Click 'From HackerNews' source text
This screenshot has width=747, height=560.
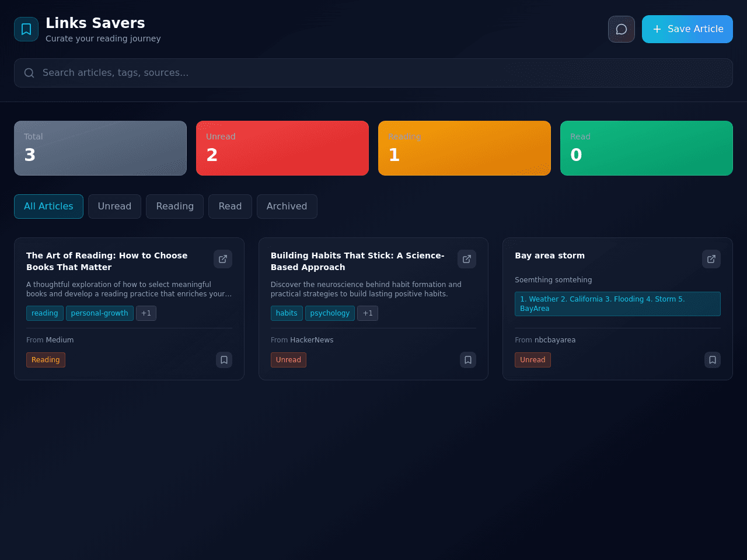pos(302,340)
